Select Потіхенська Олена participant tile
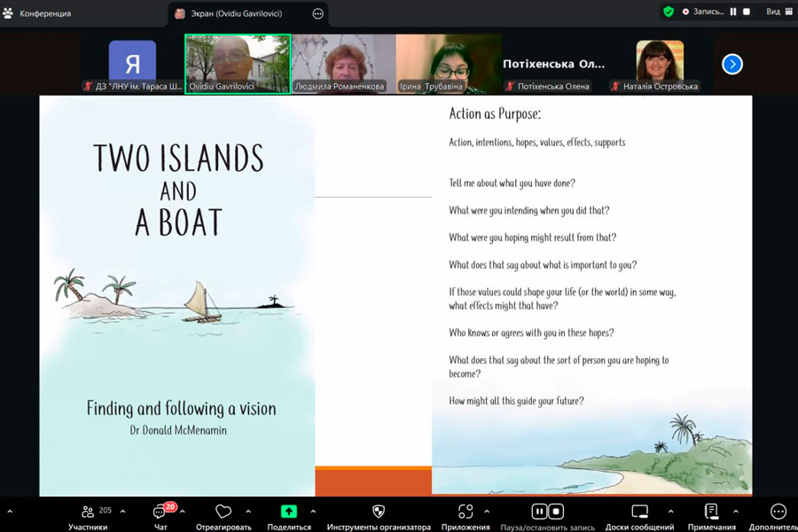The image size is (798, 532). (x=553, y=64)
